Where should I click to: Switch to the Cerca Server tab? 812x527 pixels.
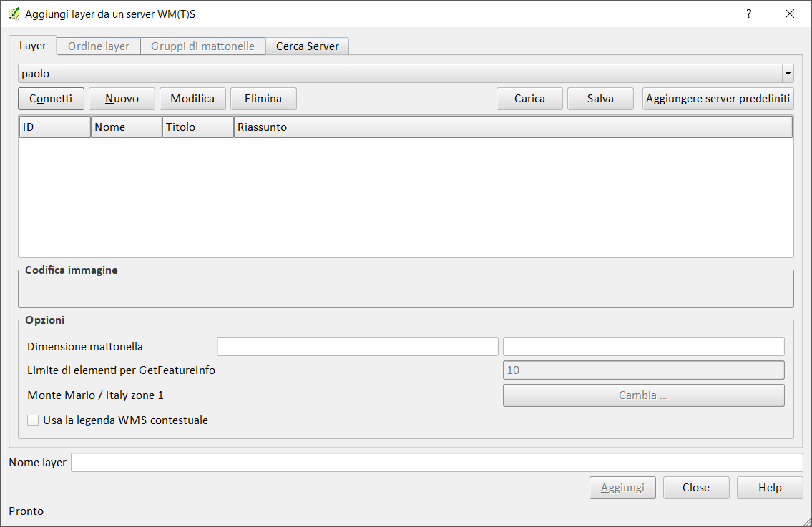click(308, 46)
